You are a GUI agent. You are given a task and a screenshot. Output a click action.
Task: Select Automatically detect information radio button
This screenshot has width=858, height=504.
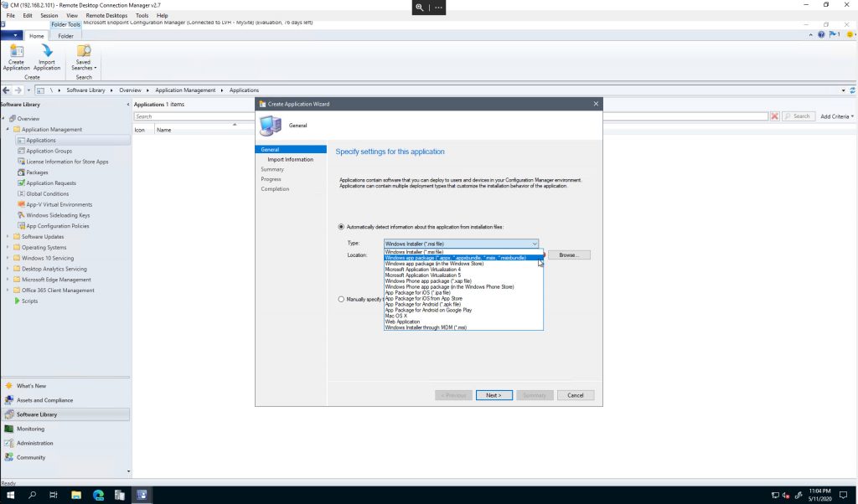[x=342, y=227]
